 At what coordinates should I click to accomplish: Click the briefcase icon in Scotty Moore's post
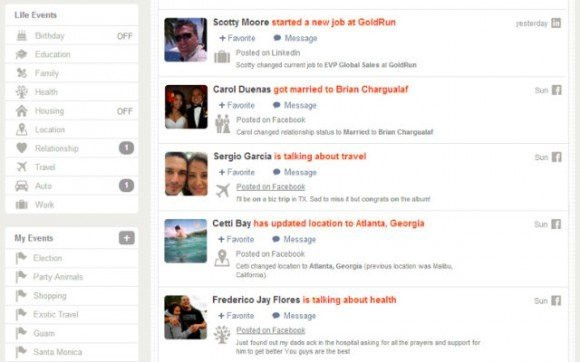[x=222, y=57]
